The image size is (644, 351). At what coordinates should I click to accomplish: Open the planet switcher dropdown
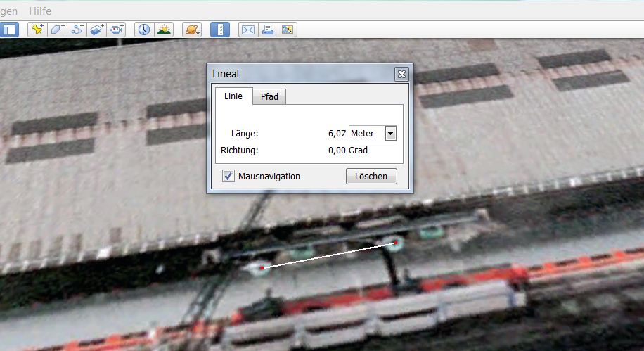click(191, 30)
